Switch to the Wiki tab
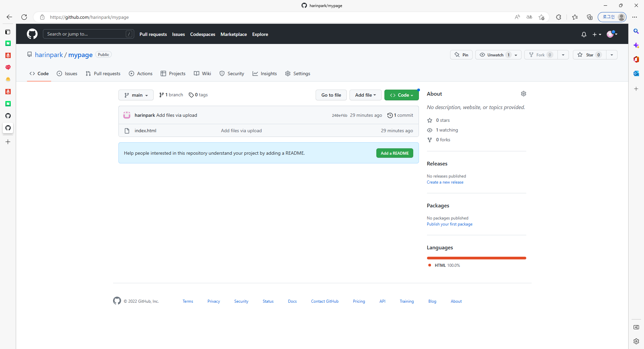The width and height of the screenshot is (644, 349). 203,73
